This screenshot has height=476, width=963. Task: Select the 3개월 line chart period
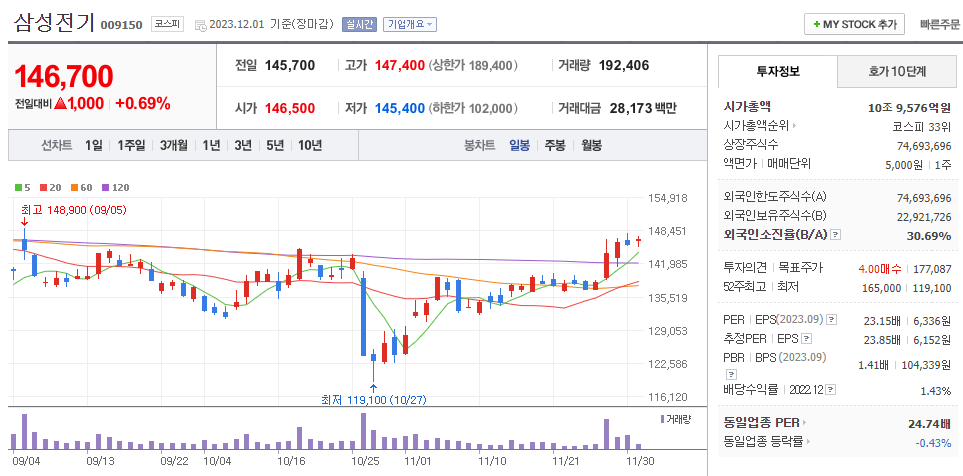pyautogui.click(x=173, y=146)
